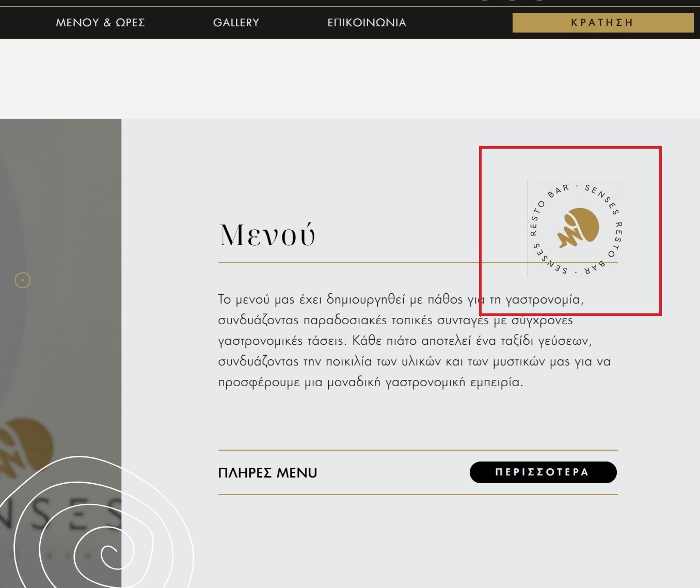700x588 pixels.
Task: Open the ΕΠΙΚΟΙΝΩΝΙΑ contact page
Action: pos(367,23)
